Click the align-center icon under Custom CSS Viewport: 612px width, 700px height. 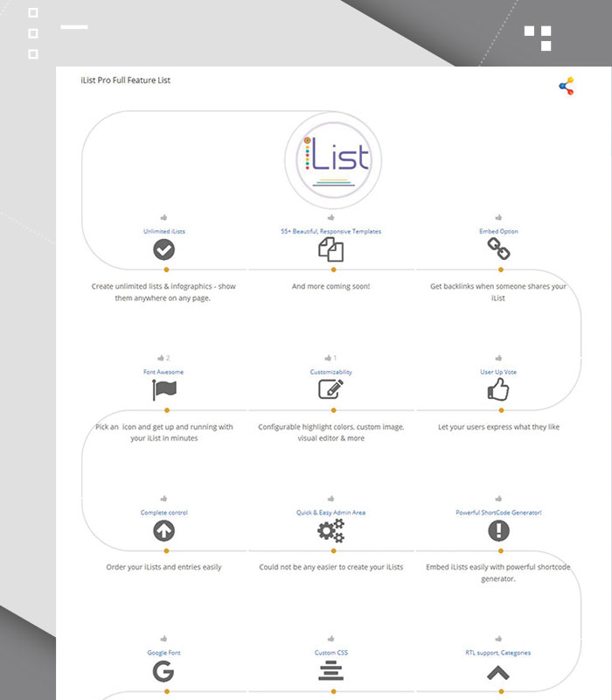point(331,672)
